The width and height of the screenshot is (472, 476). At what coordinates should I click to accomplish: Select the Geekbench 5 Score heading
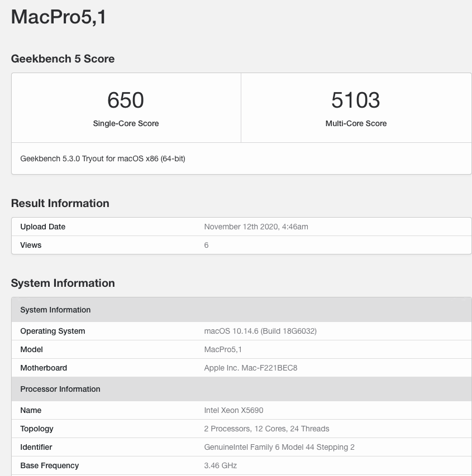[x=63, y=59]
